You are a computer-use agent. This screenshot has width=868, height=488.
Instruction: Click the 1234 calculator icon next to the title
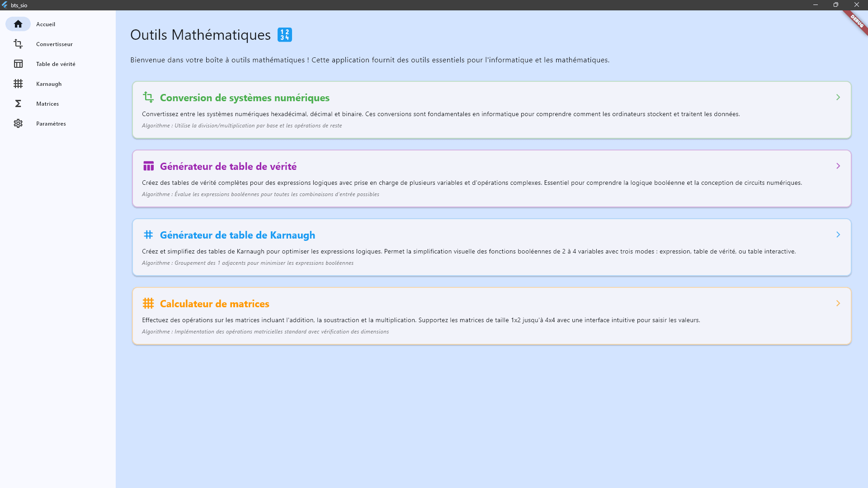point(284,35)
